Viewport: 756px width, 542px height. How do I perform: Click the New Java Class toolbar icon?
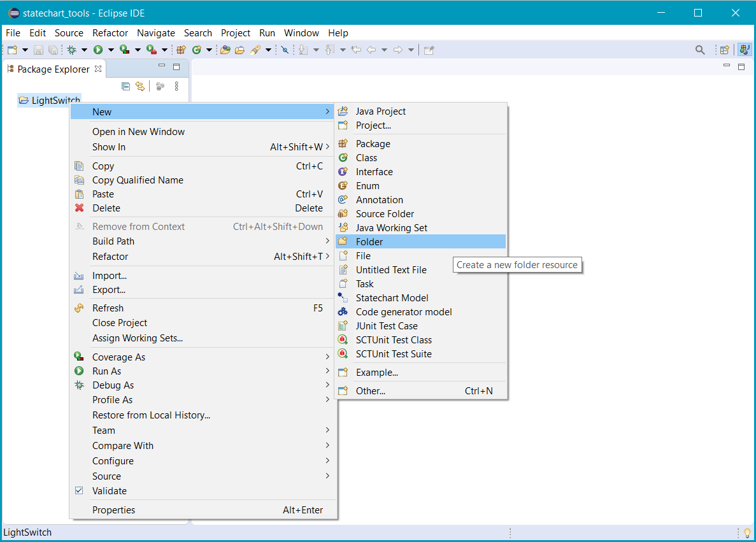click(x=197, y=50)
